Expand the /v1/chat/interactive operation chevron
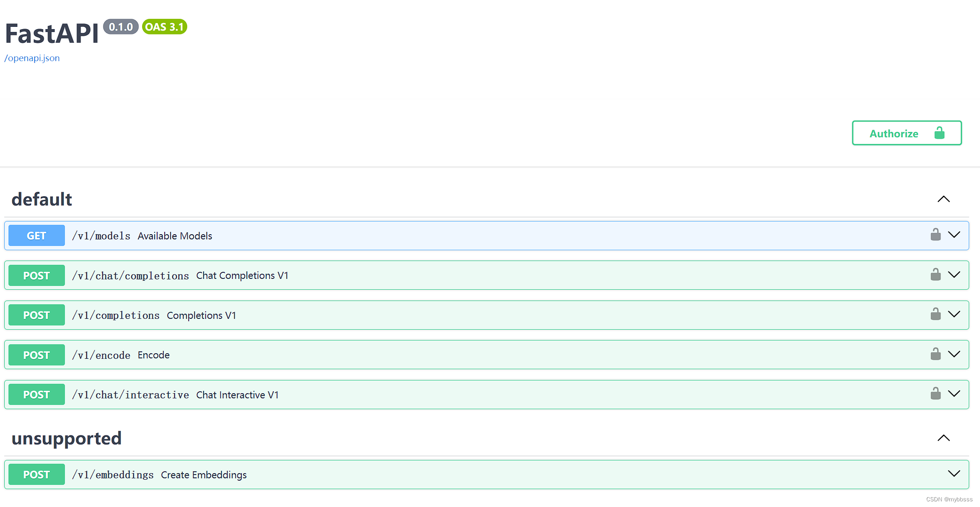The image size is (980, 507). tap(954, 394)
